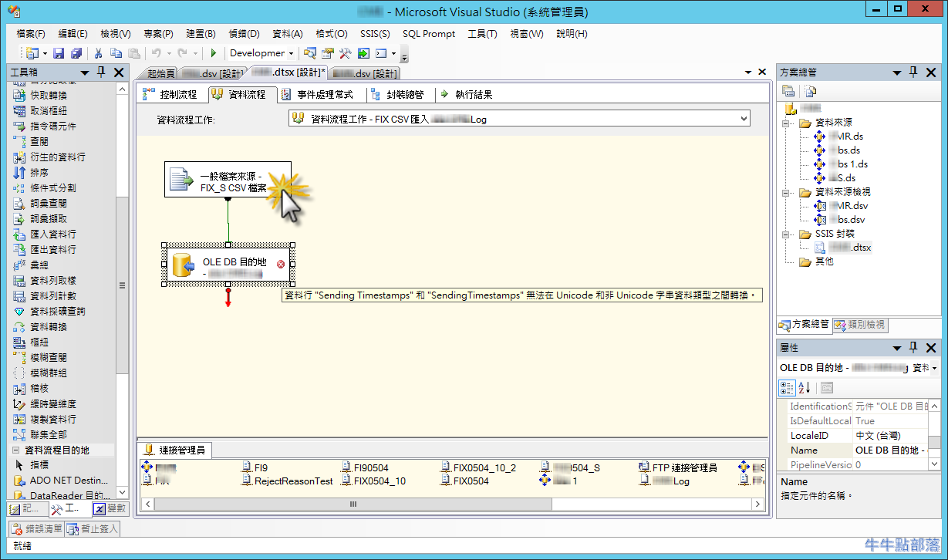Start debugging with the green play icon
Viewport: 948px width, 560px height.
click(214, 53)
